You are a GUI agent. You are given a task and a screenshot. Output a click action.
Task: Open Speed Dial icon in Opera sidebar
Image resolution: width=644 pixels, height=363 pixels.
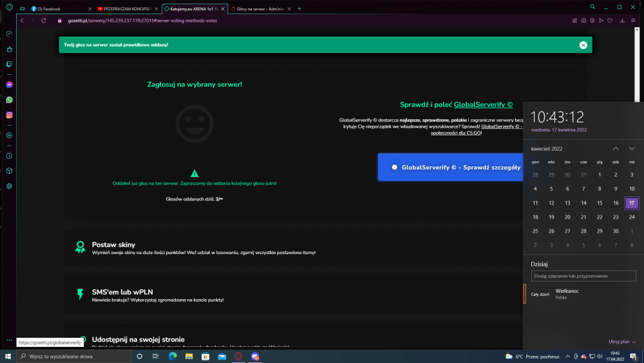10,34
